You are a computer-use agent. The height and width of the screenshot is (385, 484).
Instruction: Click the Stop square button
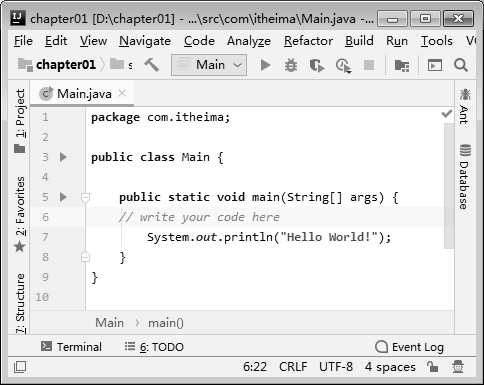[x=369, y=65]
